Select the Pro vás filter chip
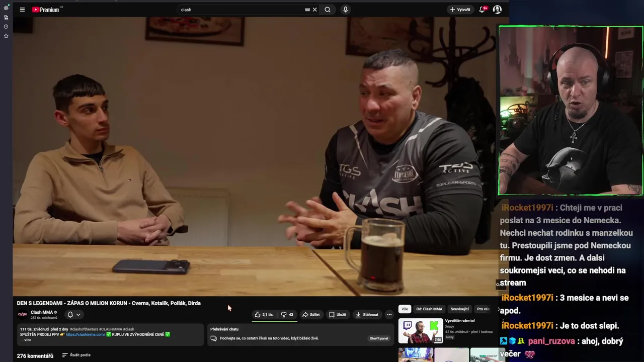 pos(483,309)
